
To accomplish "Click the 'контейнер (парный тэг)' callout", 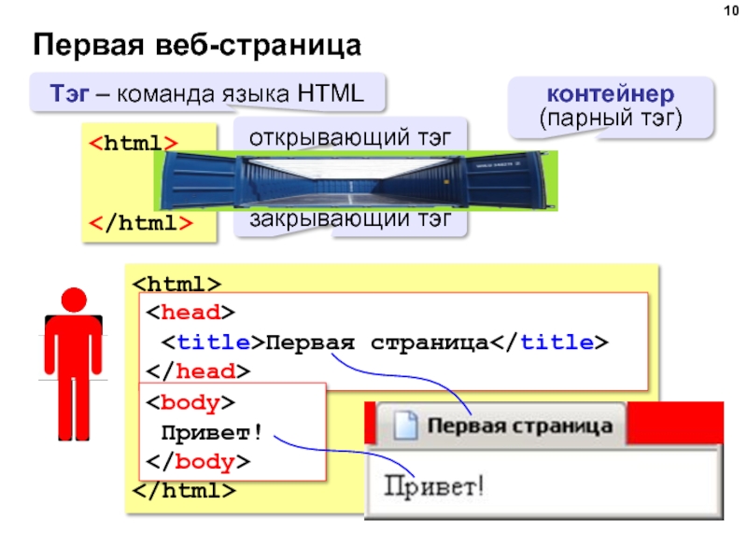I will (611, 106).
